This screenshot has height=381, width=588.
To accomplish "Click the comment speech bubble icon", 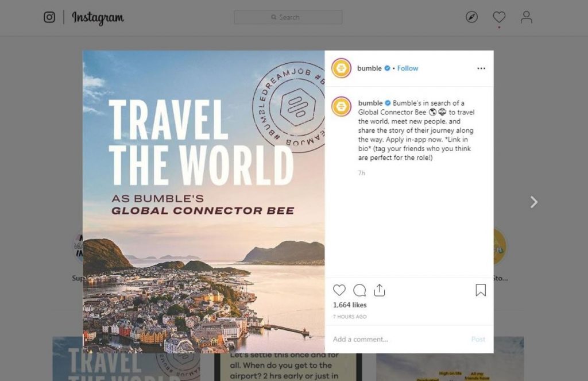I will tap(359, 290).
